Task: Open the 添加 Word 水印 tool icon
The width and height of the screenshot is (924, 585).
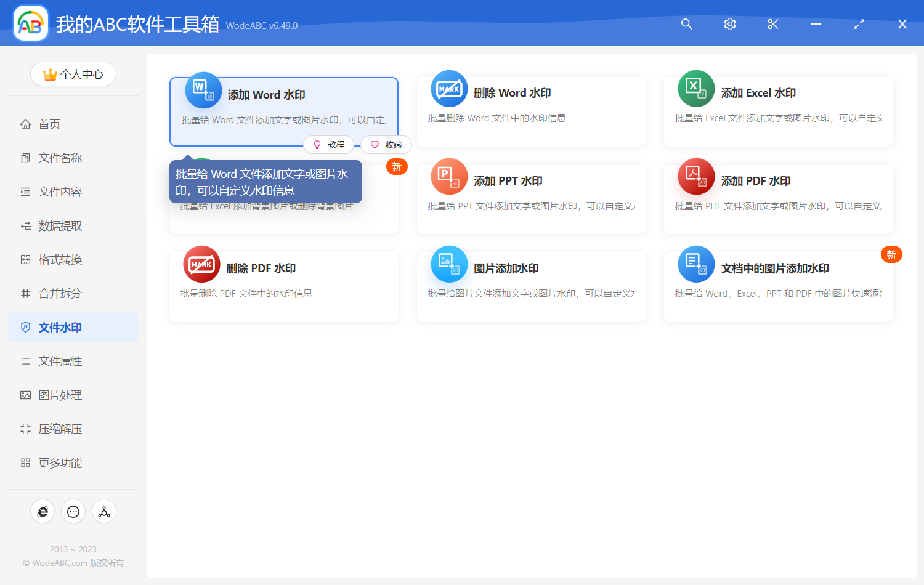Action: coord(203,89)
